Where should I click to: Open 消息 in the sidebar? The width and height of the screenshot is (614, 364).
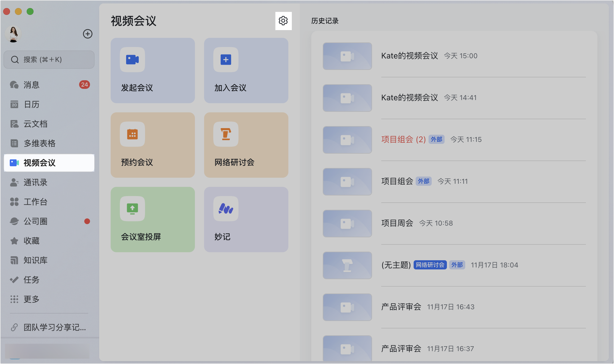tap(49, 85)
